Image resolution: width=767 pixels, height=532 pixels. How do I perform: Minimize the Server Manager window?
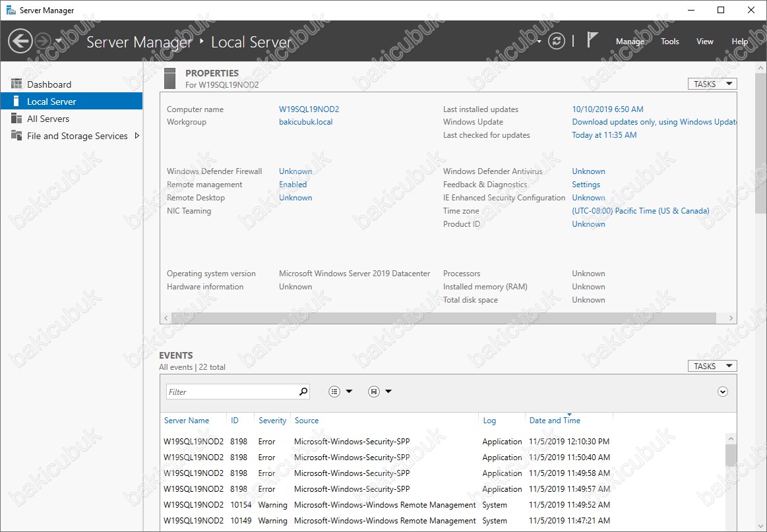click(691, 10)
